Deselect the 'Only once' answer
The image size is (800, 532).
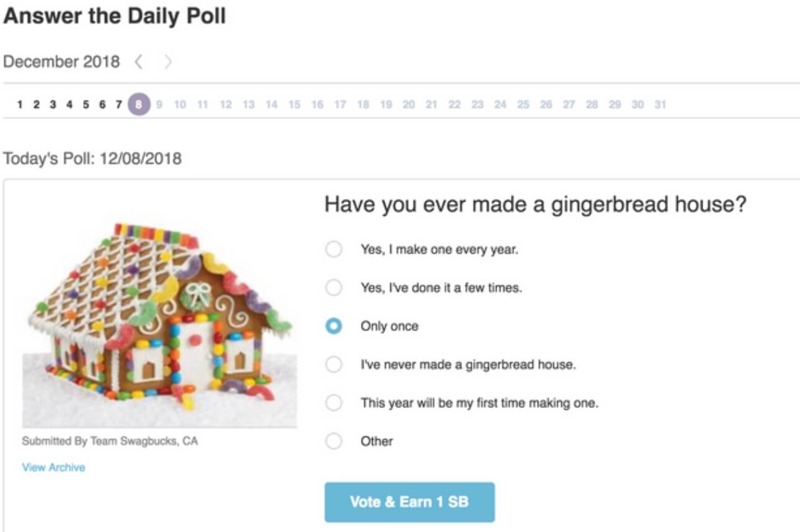[335, 326]
